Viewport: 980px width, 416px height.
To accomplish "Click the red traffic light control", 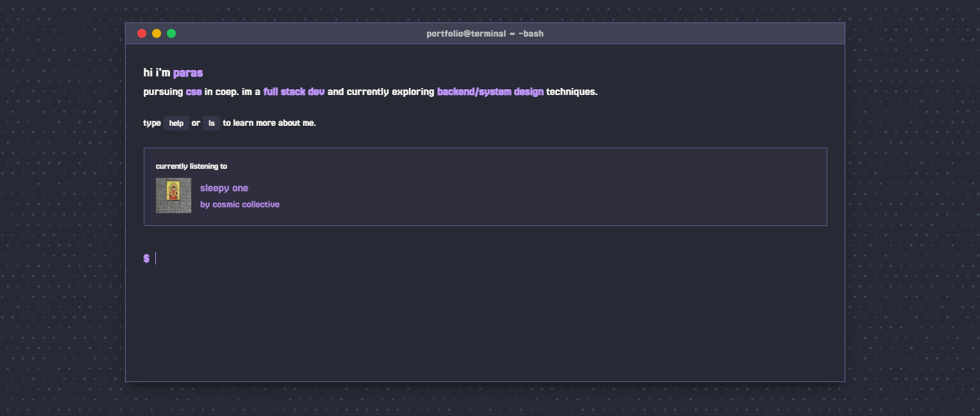I will 141,33.
